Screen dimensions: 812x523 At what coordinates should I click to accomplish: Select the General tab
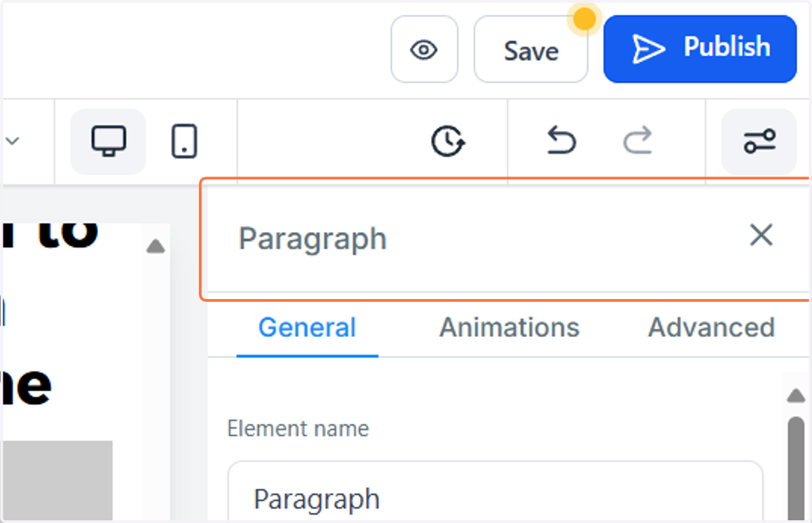point(307,327)
